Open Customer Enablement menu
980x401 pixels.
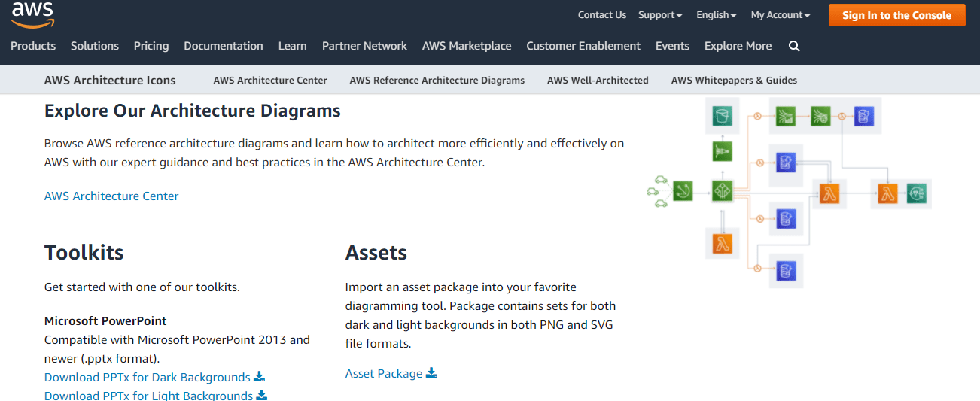coord(583,46)
